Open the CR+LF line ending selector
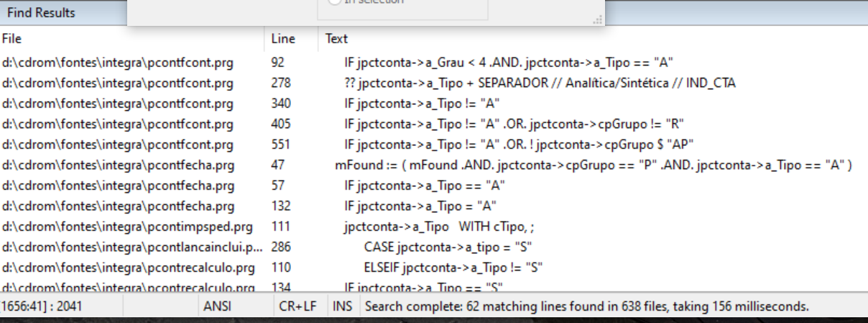This screenshot has height=323, width=868. coord(297,306)
